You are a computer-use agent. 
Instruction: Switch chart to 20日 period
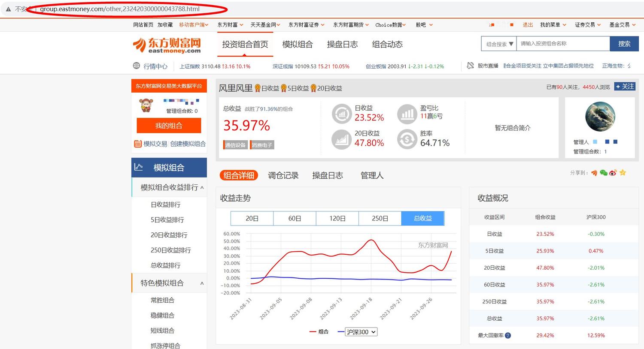(252, 218)
